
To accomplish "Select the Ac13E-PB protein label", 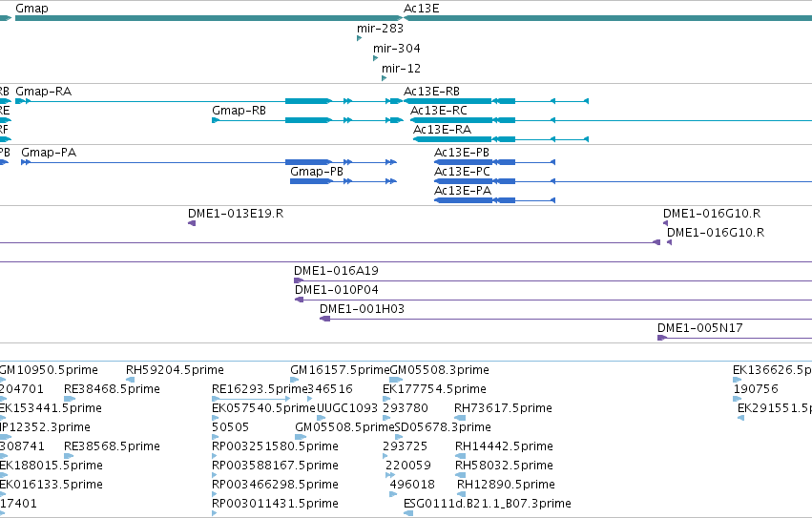I will [462, 153].
